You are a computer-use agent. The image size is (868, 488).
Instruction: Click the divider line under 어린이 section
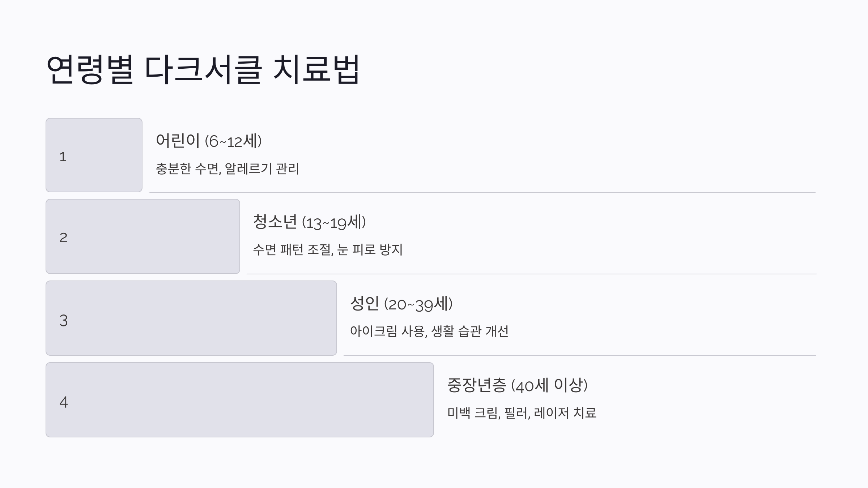482,192
